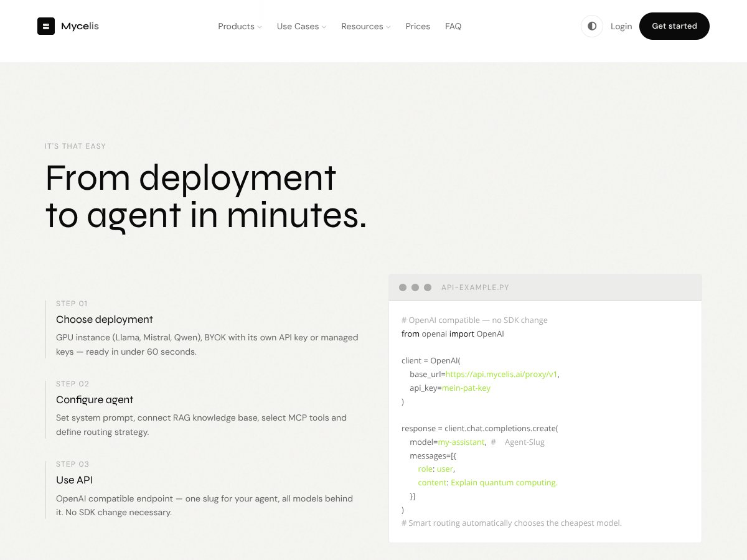Image resolution: width=747 pixels, height=560 pixels.
Task: Expand the Resources menu chevron
Action: (x=388, y=27)
